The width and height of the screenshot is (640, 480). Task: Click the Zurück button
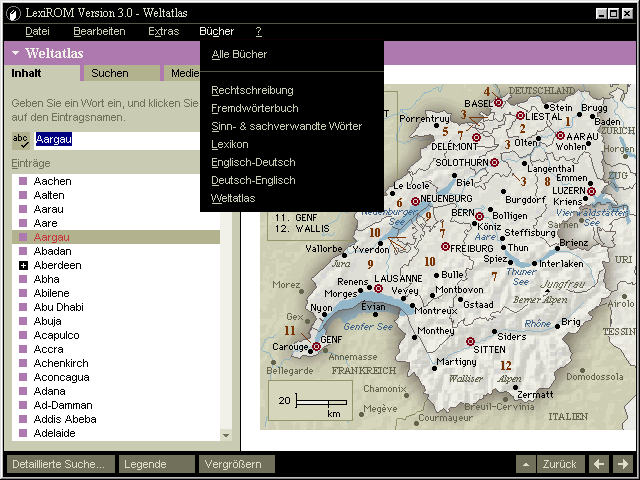560,464
